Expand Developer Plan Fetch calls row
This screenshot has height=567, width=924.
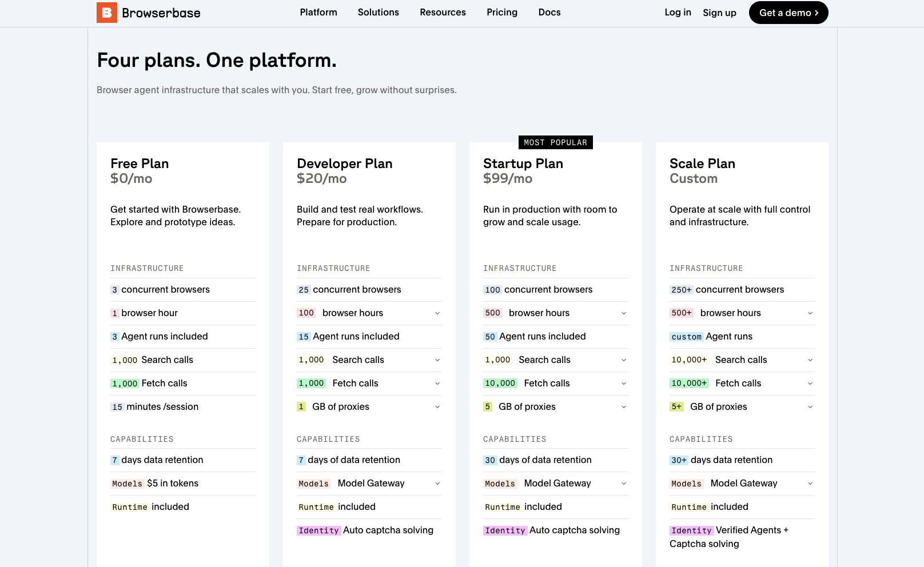coord(369,384)
